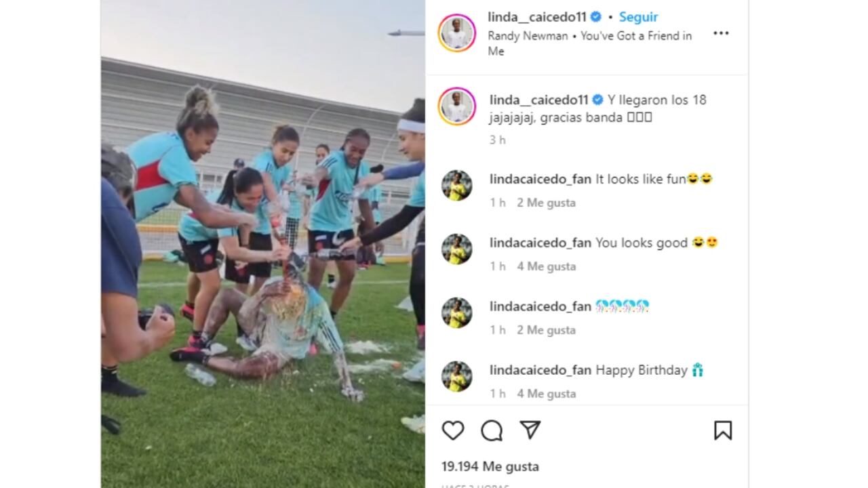Image resolution: width=868 pixels, height=488 pixels.
Task: Open caption author avatar next to 'Y llegaron'
Action: click(x=457, y=106)
